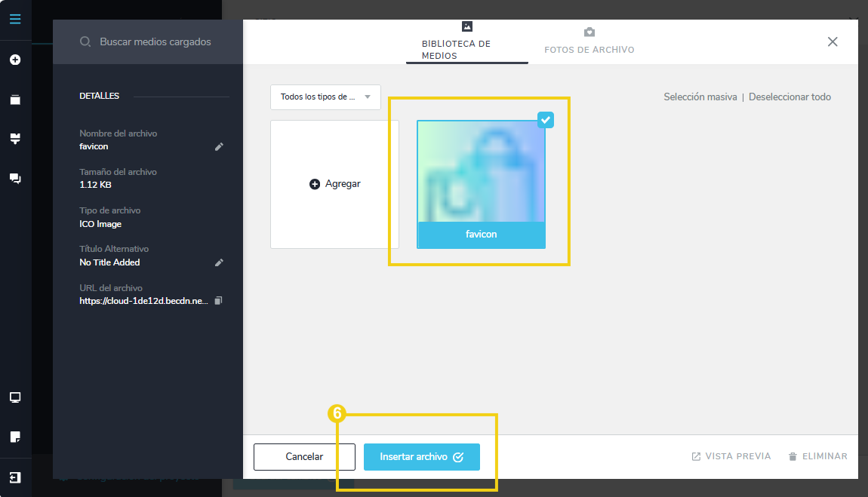868x497 pixels.
Task: Click the plus add icon in the left sidebar
Action: (15, 60)
